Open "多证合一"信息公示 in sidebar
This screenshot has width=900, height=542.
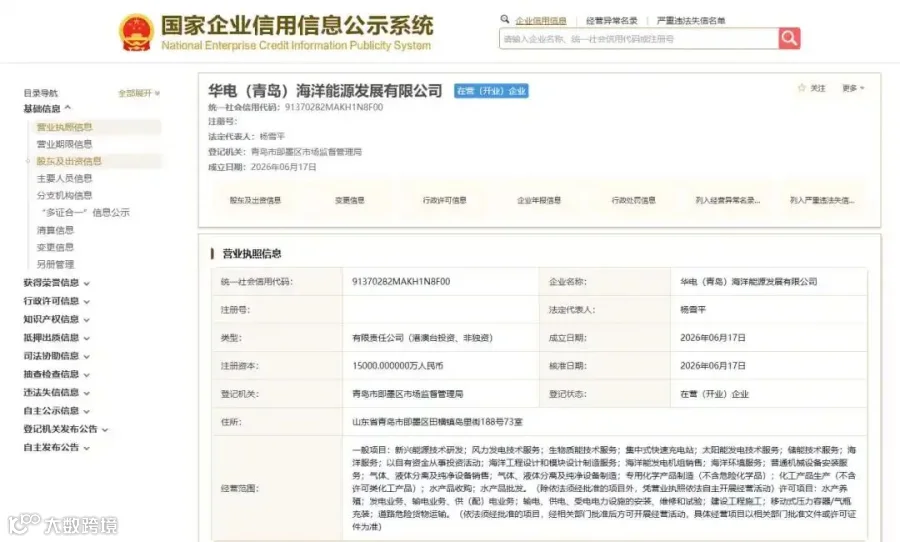click(86, 212)
